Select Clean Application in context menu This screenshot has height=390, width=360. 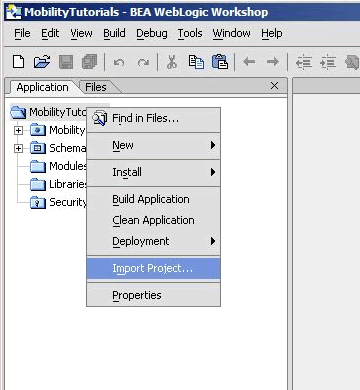tap(153, 220)
